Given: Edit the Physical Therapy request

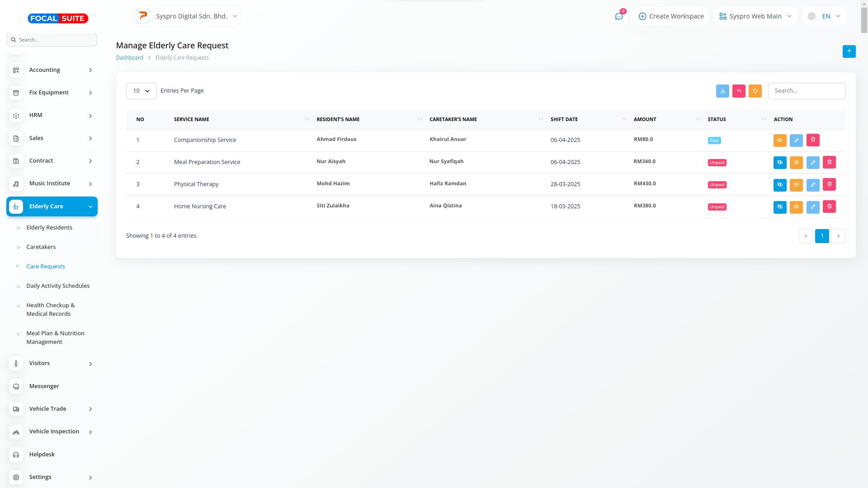Looking at the screenshot, I should click(x=812, y=184).
